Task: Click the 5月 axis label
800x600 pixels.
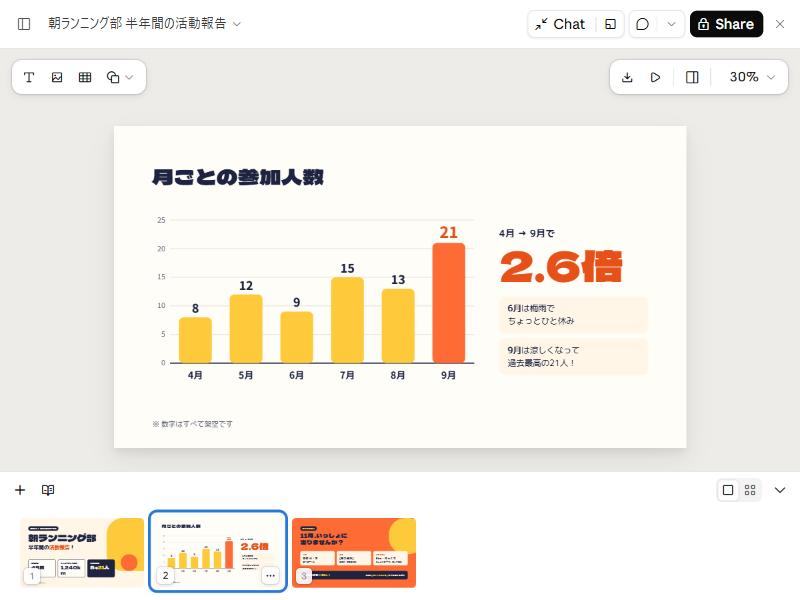Action: [245, 375]
